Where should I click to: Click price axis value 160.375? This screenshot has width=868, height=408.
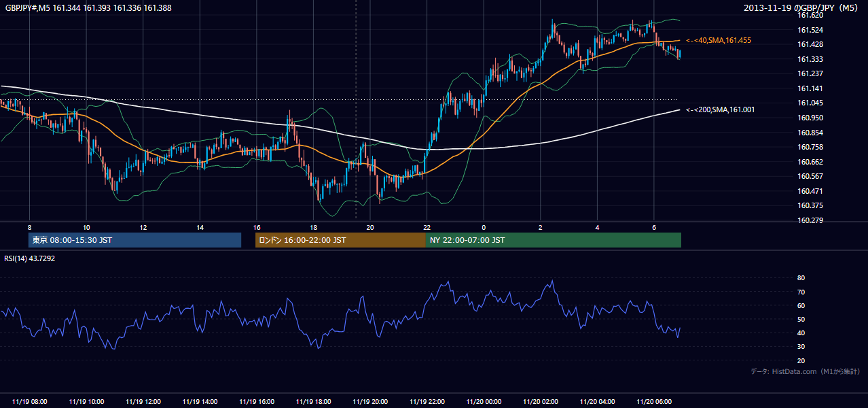point(810,205)
